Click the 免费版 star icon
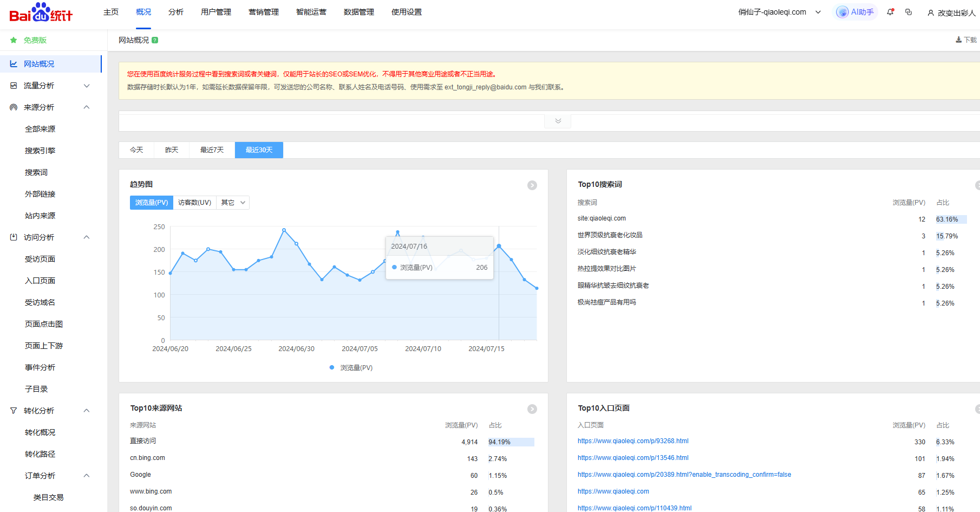 point(14,40)
